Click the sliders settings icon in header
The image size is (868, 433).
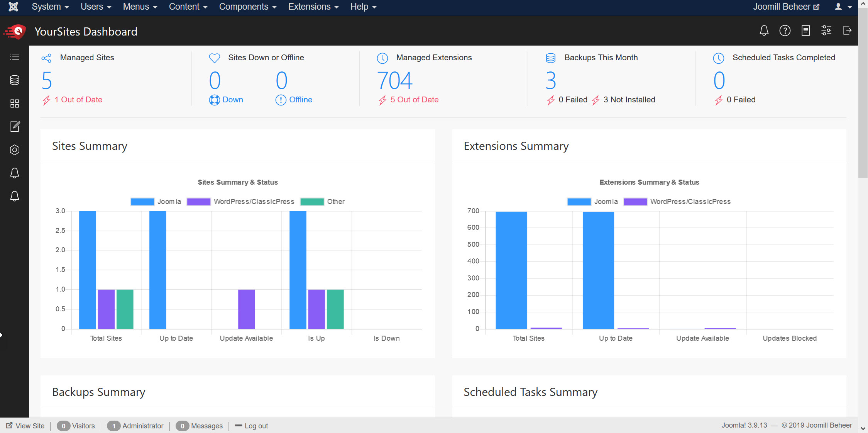coord(826,31)
